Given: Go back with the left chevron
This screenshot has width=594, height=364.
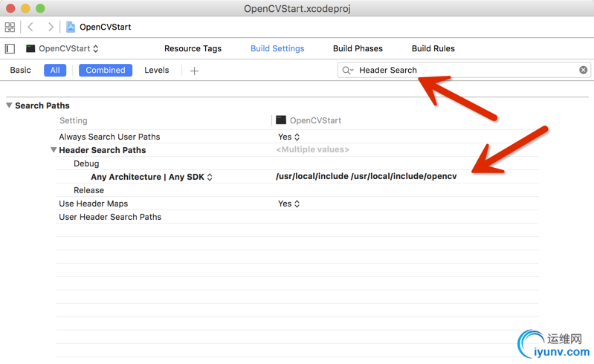Looking at the screenshot, I should coord(30,27).
